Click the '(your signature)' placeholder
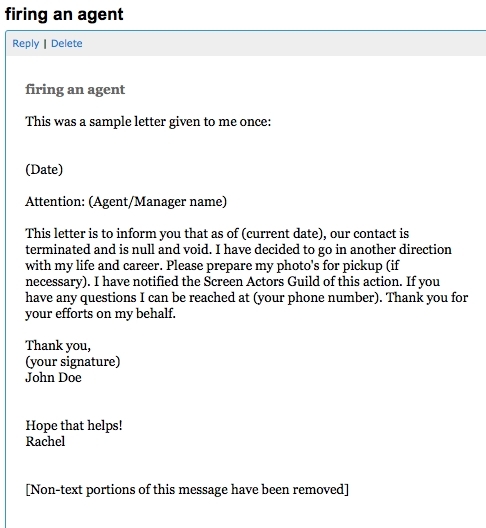Image resolution: width=486 pixels, height=528 pixels. (73, 362)
